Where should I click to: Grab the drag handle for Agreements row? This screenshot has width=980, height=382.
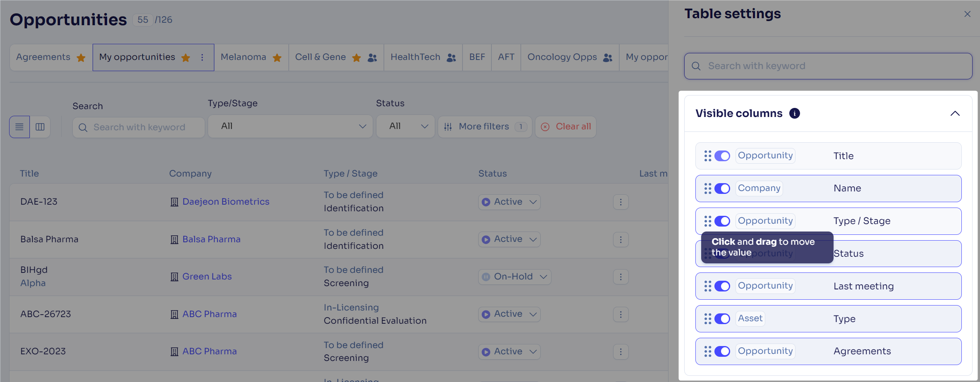[708, 351]
